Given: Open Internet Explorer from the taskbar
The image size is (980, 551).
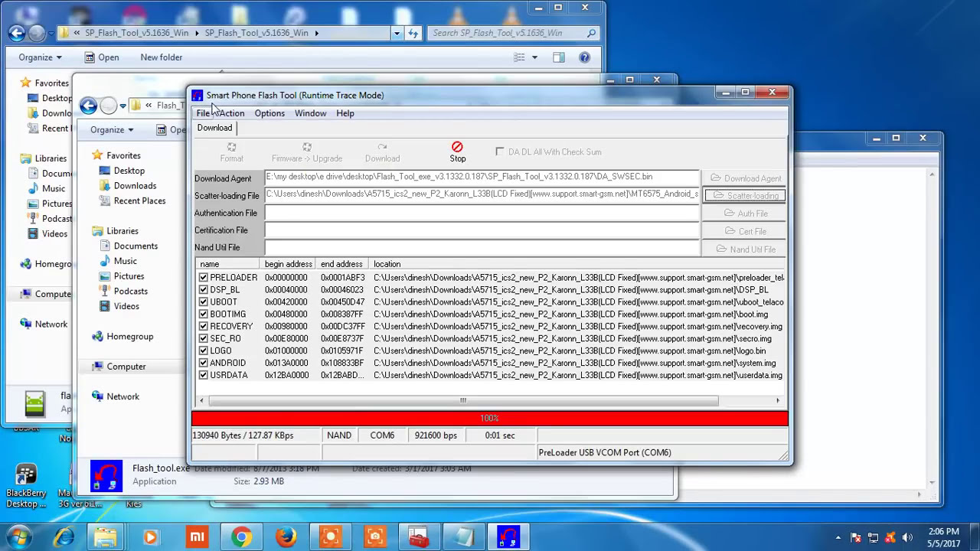Looking at the screenshot, I should coord(64,536).
